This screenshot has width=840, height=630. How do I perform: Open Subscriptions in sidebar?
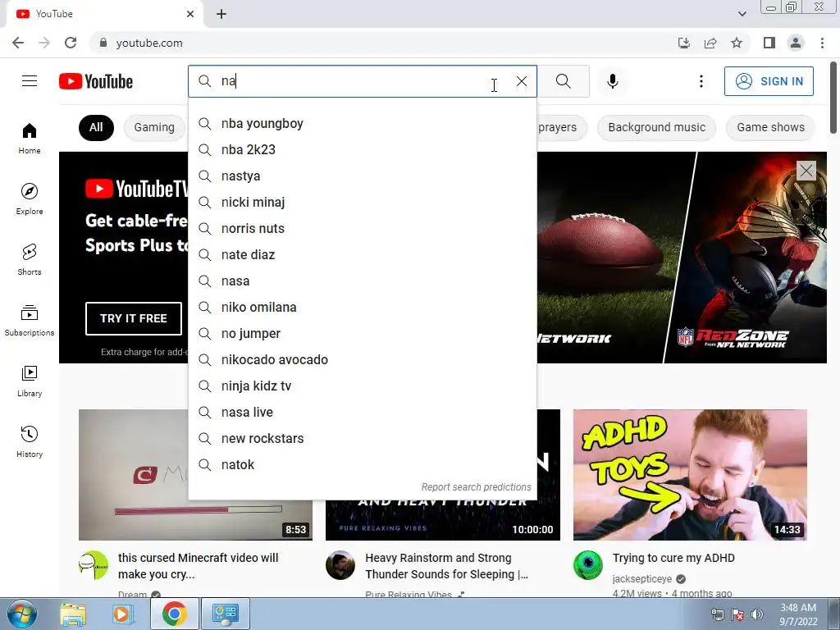point(30,320)
